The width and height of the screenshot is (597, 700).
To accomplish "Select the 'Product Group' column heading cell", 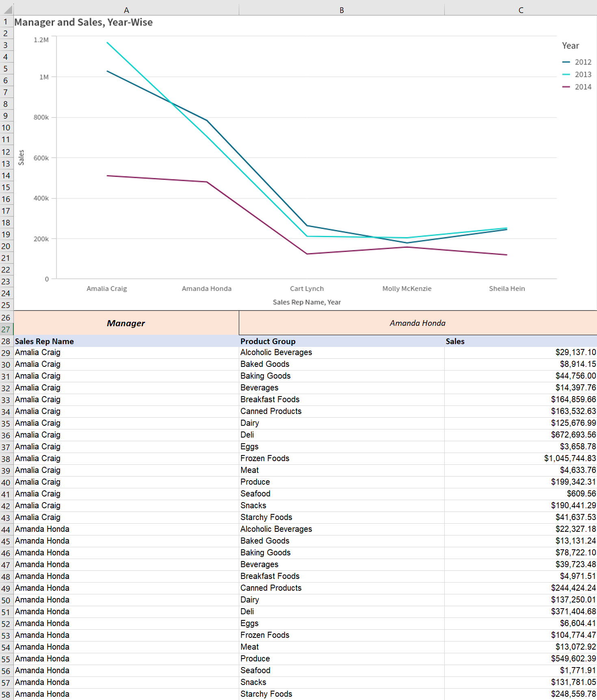I will point(342,341).
